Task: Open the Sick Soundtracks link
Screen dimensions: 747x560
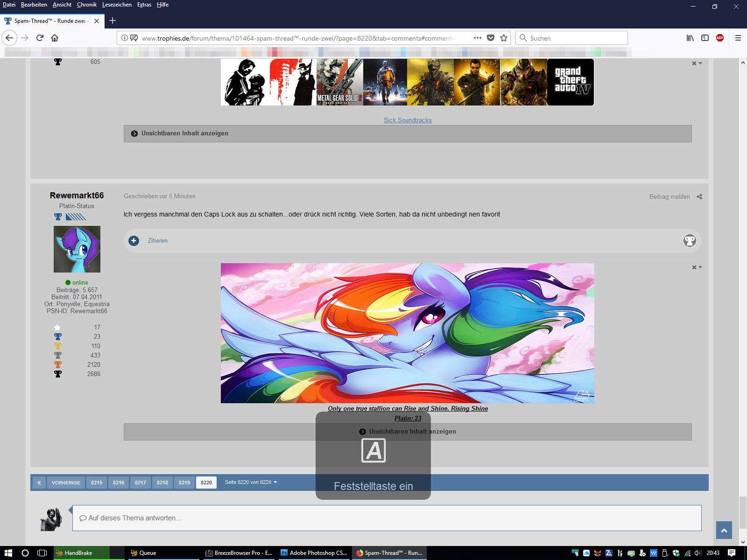Action: point(408,120)
